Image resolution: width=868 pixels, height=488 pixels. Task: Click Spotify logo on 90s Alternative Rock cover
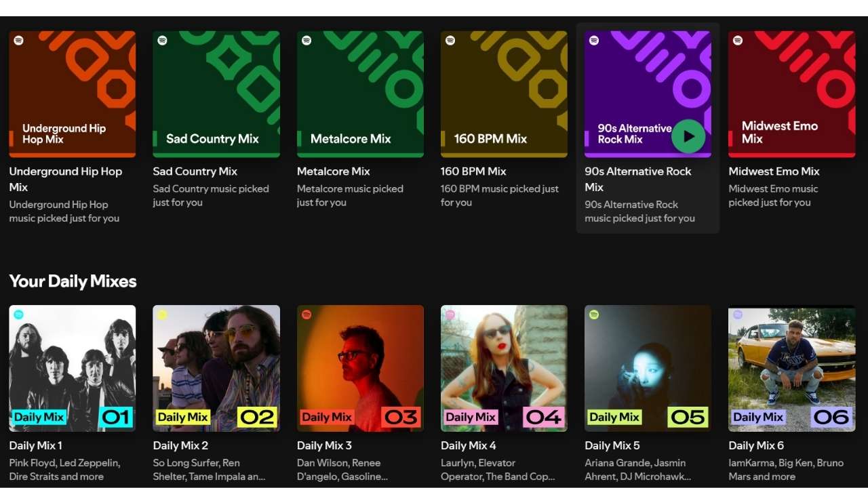(x=594, y=41)
